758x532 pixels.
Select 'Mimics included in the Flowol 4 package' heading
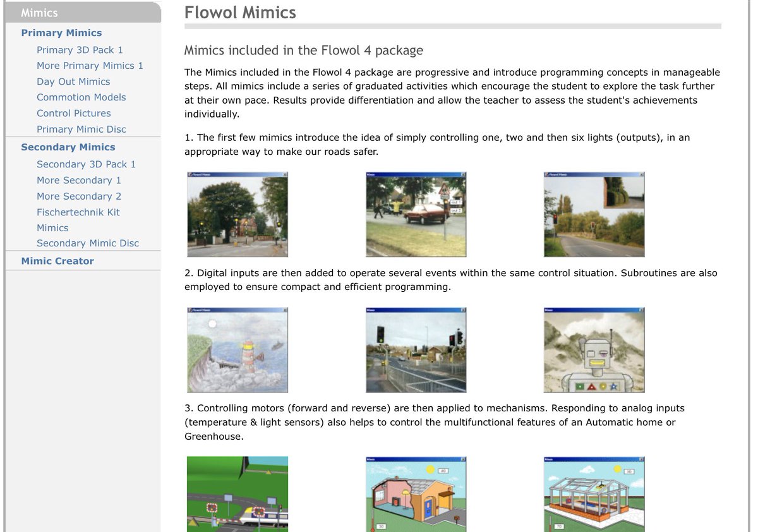point(303,51)
